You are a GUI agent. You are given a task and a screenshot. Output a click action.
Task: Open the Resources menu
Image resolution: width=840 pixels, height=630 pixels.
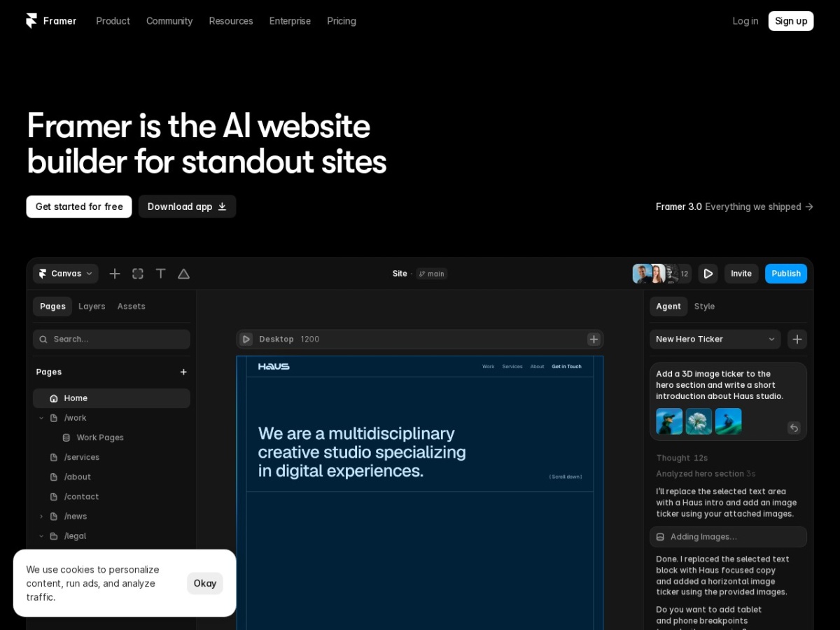(x=231, y=21)
